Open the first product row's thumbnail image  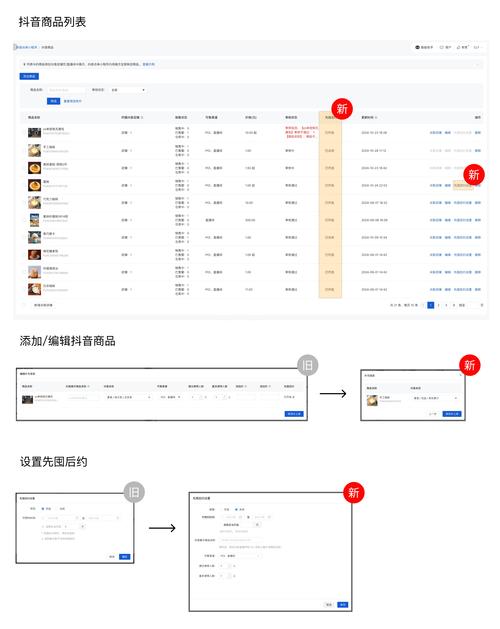point(35,132)
